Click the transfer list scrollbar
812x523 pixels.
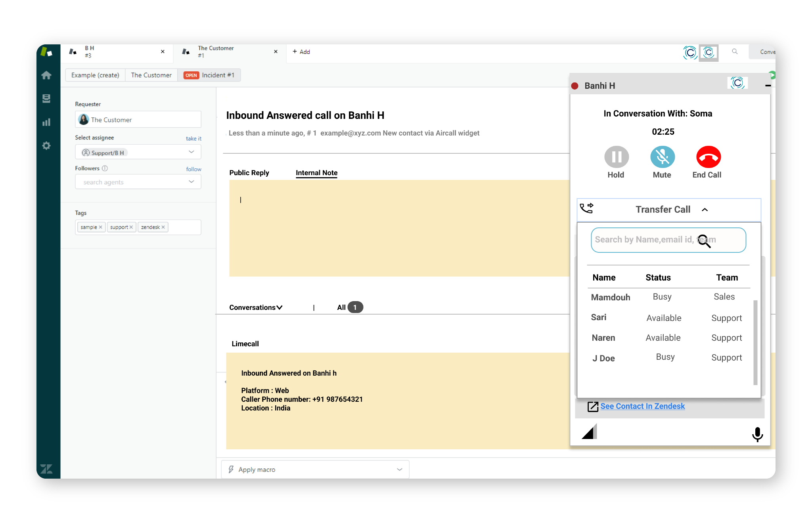755,343
